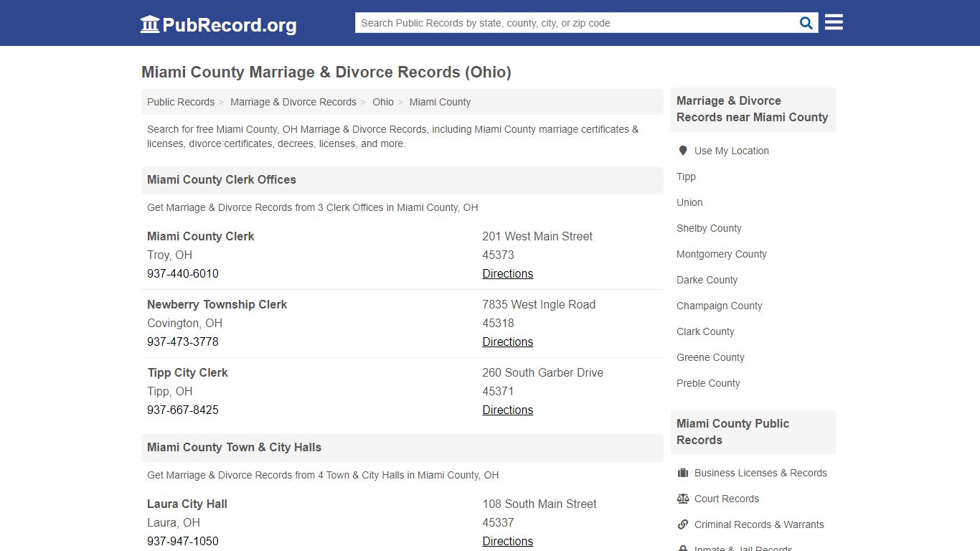Click the PubRecord.org courthouse logo icon
This screenshot has height=551, width=980.
pyautogui.click(x=150, y=24)
